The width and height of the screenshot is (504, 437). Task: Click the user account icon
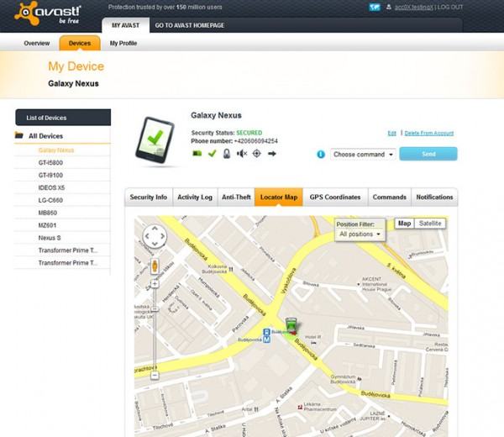point(389,7)
